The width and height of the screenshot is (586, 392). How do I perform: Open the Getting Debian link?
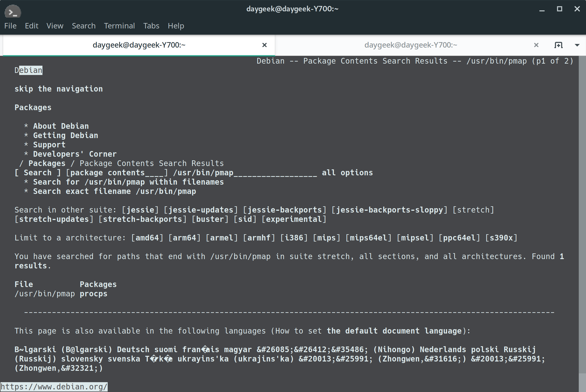point(65,135)
